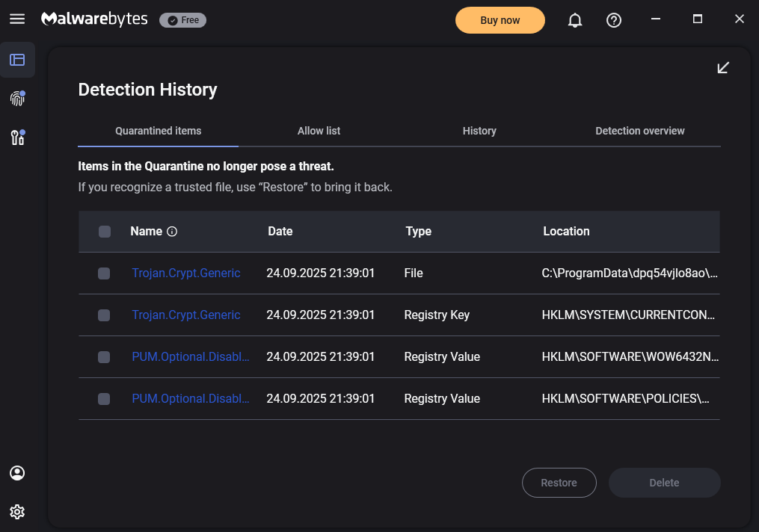
Task: Click the Buy now button
Action: tap(500, 20)
